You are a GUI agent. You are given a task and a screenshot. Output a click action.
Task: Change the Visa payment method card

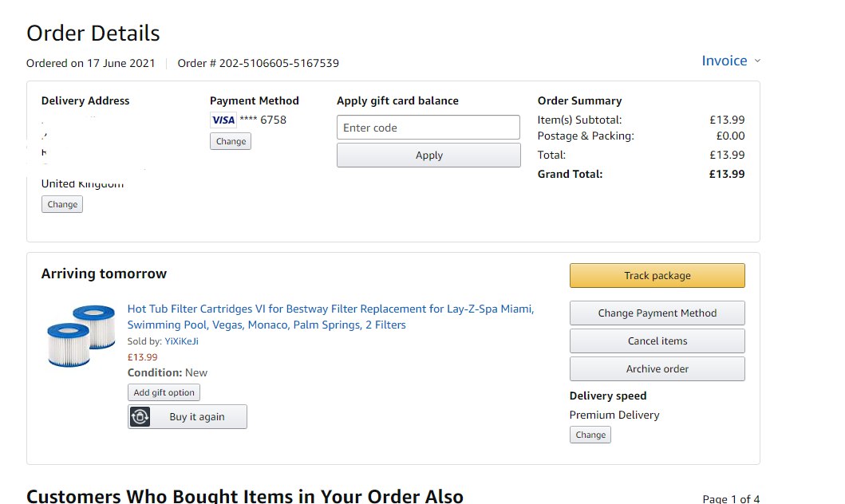tap(231, 141)
